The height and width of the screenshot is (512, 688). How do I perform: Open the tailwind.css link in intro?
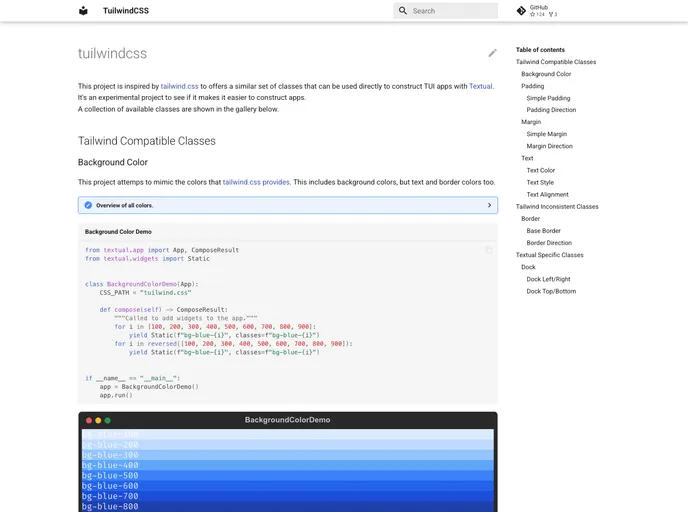click(179, 86)
